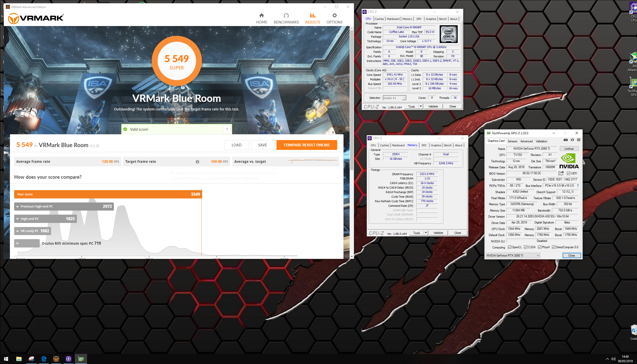This screenshot has height=364, width=637.
Task: Click the volume icon in system tray
Action: (613, 359)
